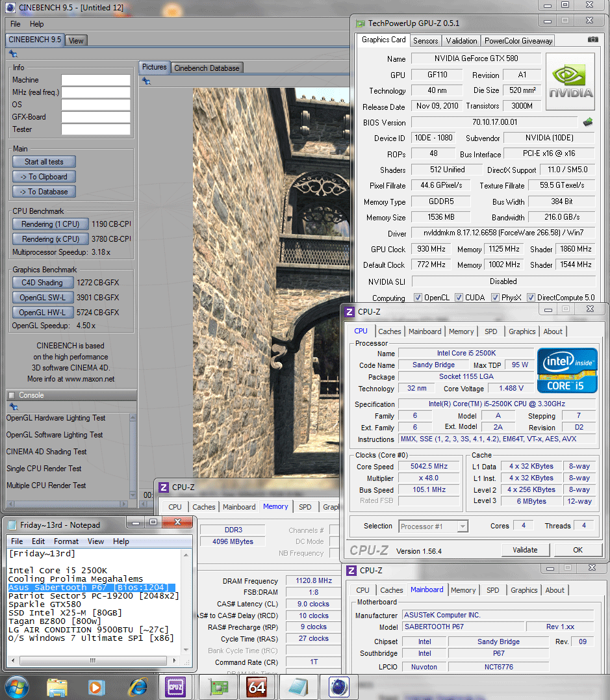Viewport: 610px width, 700px height.
Task: Open the Help menu in CINEBENCH
Action: coord(36,24)
